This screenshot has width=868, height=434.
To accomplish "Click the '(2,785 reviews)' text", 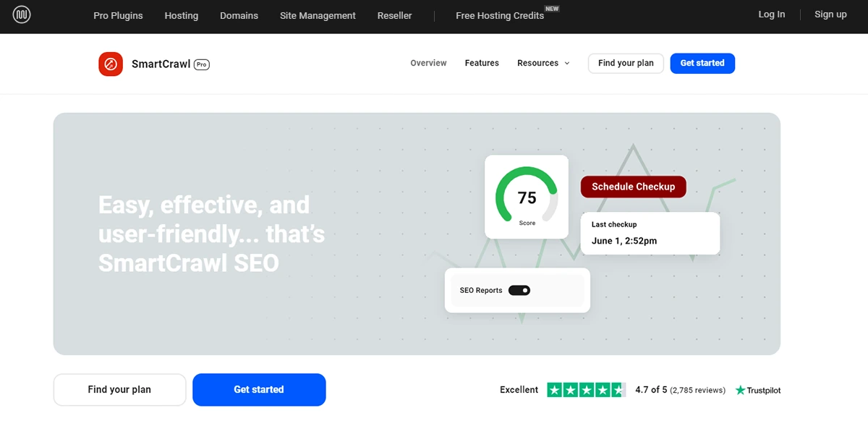I will pyautogui.click(x=698, y=391).
